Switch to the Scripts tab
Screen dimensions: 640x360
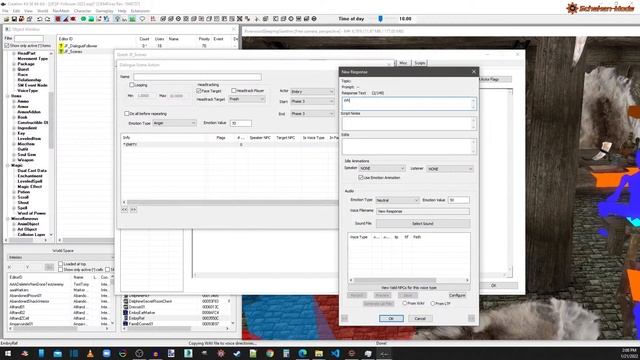pyautogui.click(x=420, y=63)
